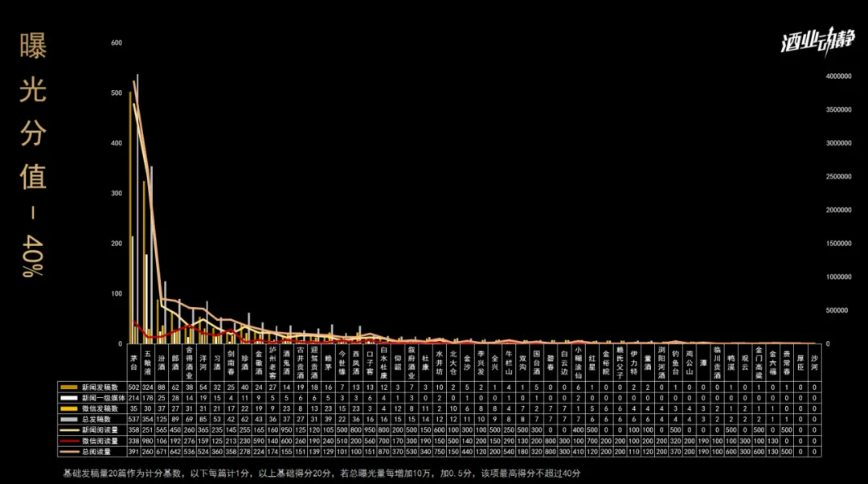Viewport: 868px width, 484px height.
Task: Click the 酒鬼酒 column header
Action: pos(286,363)
